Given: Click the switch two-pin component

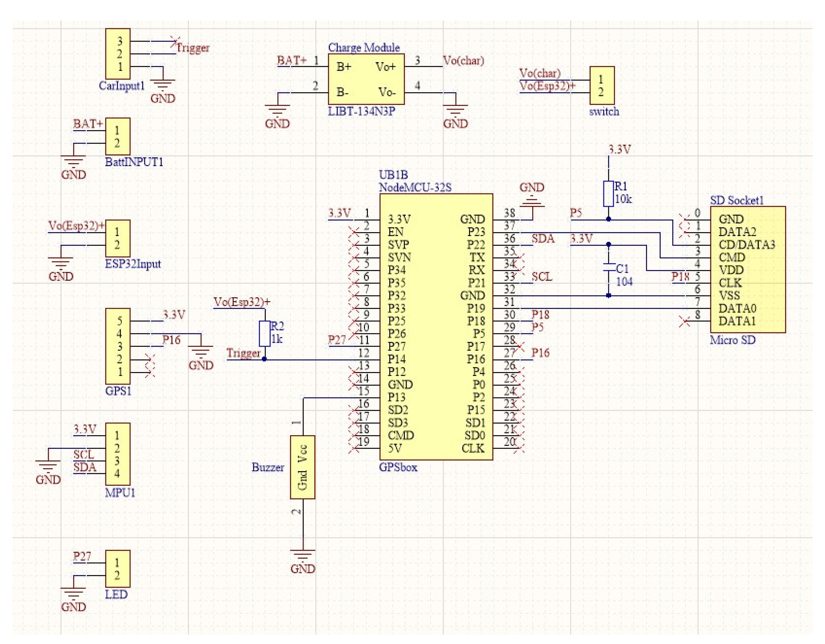Looking at the screenshot, I should coord(602,86).
